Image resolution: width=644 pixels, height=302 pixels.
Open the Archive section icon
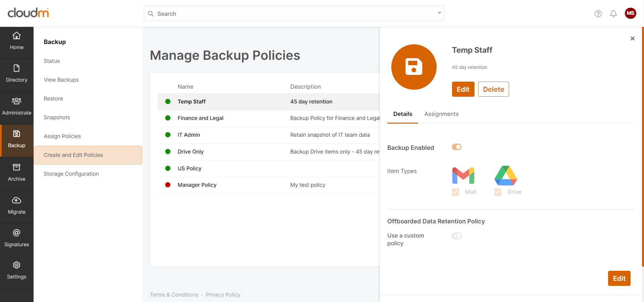(16, 167)
